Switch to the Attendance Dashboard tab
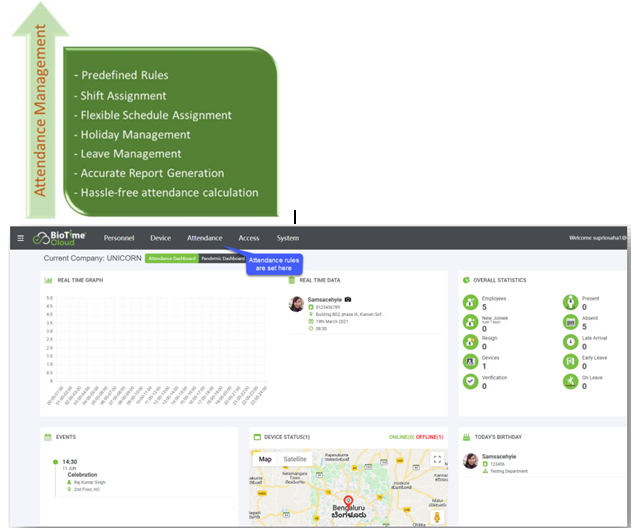 coord(170,258)
